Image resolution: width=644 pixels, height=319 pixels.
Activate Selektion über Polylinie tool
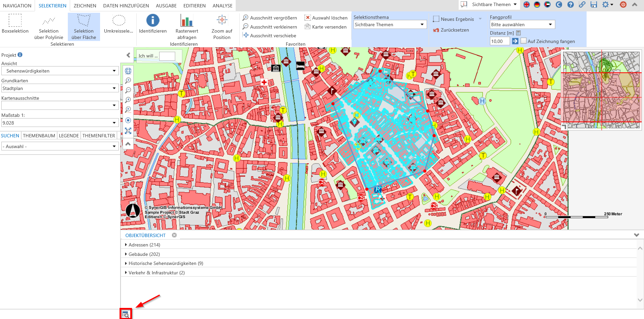coord(49,26)
